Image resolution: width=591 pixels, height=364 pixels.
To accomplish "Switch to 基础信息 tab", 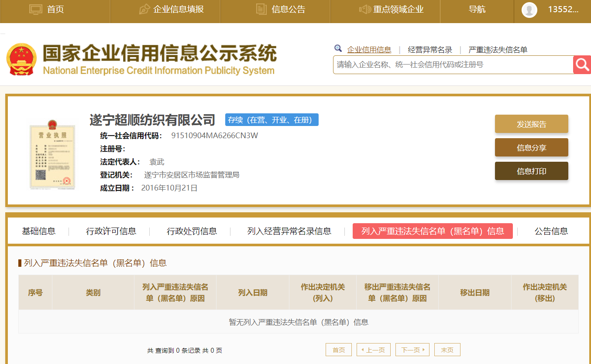I will pyautogui.click(x=39, y=231).
